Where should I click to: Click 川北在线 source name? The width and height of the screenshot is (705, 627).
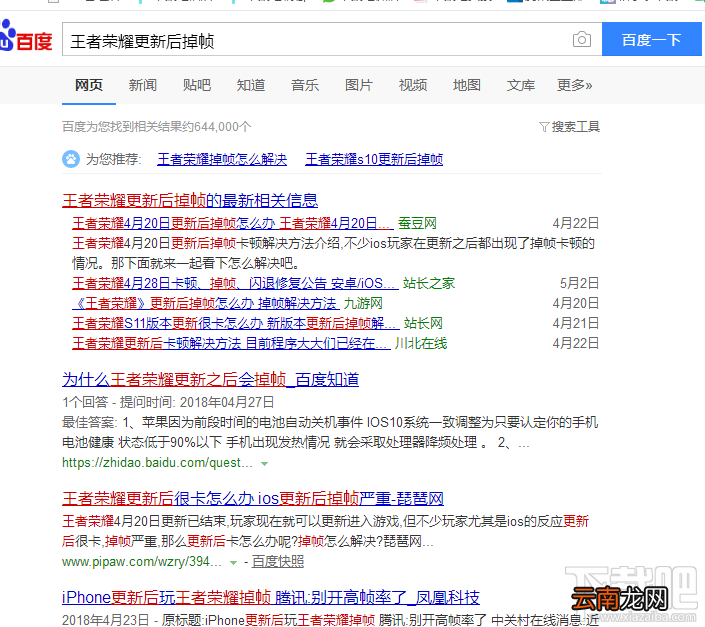tap(421, 343)
